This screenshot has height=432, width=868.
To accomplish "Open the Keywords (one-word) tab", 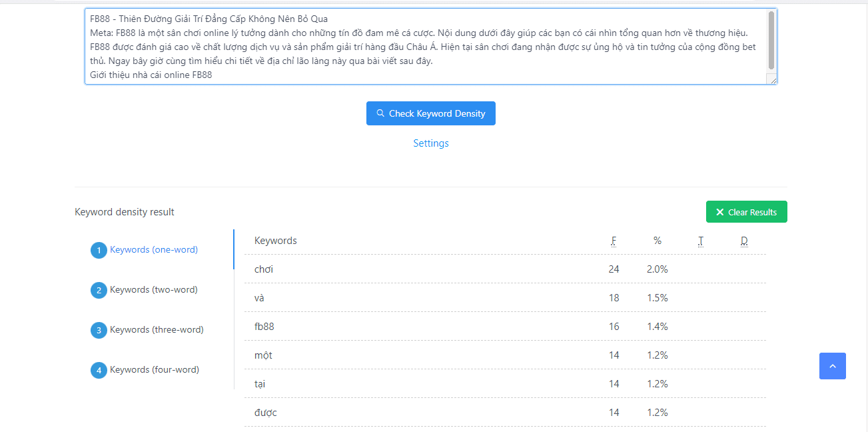I will [x=154, y=249].
